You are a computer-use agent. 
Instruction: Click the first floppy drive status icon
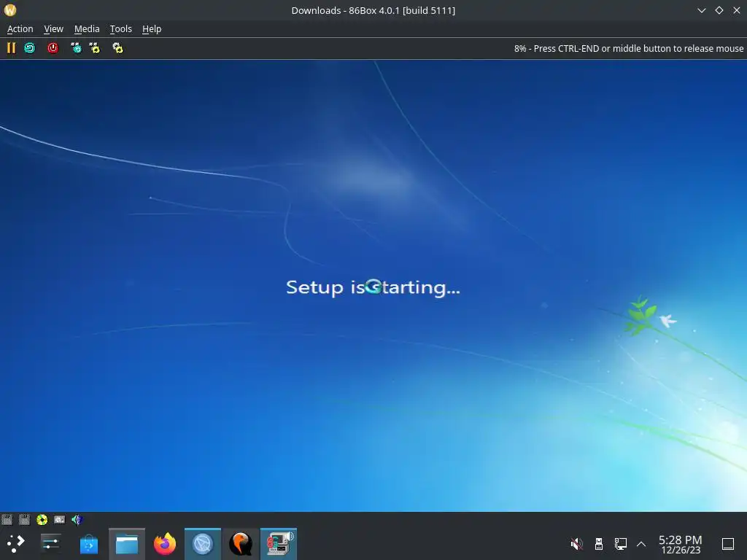[x=7, y=519]
